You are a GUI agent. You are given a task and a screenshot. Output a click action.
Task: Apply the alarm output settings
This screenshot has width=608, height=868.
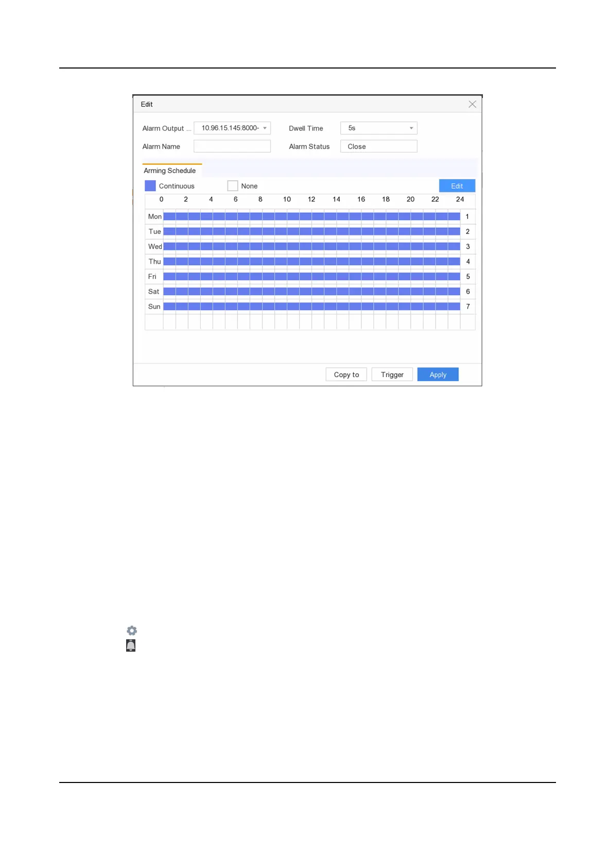[438, 375]
